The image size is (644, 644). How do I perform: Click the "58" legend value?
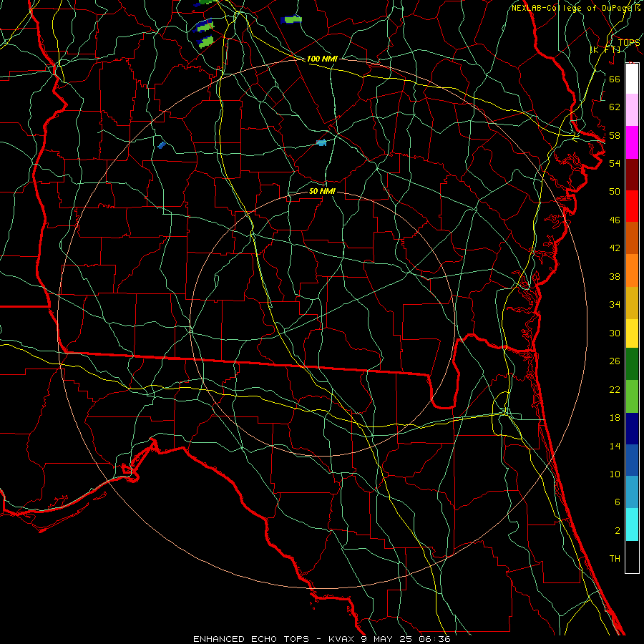(615, 135)
